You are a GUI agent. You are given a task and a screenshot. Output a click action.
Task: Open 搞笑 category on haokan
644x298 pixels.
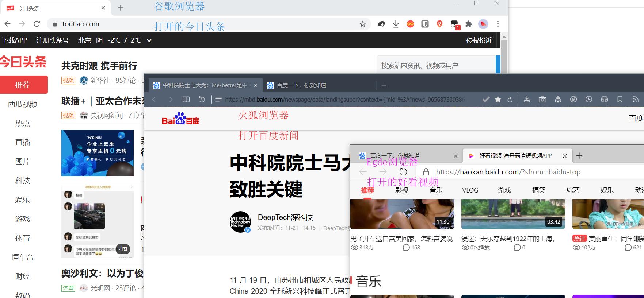[538, 190]
